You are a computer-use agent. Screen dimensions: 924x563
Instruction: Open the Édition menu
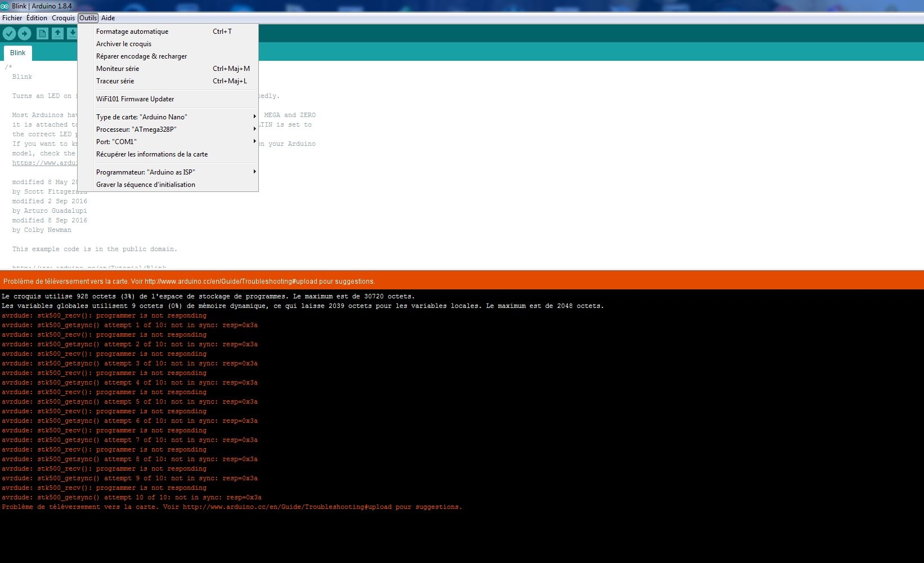tap(37, 18)
